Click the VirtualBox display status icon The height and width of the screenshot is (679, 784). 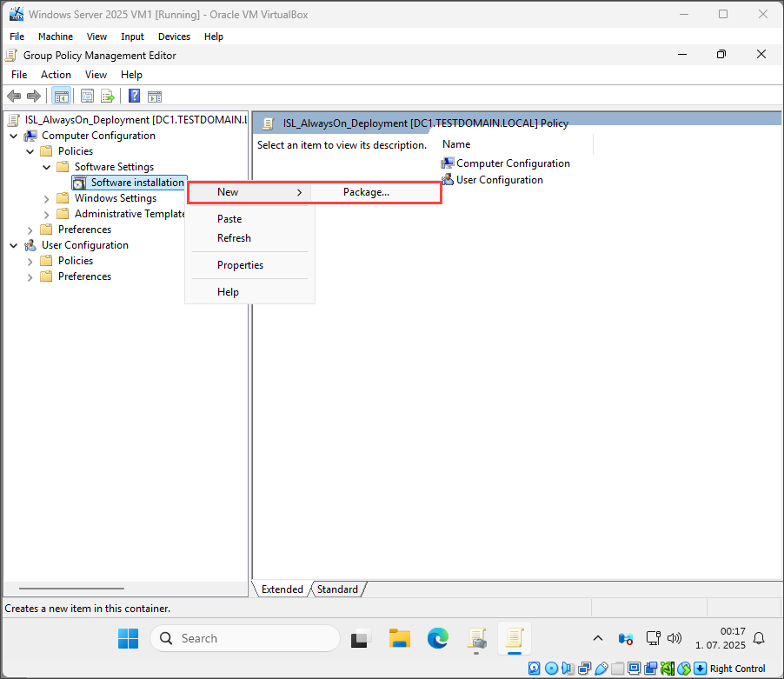pyautogui.click(x=634, y=668)
